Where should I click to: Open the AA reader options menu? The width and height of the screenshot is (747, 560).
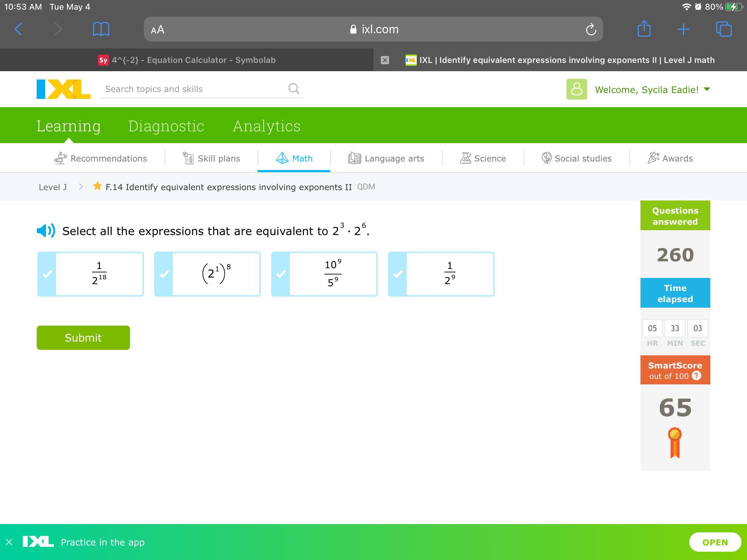pos(158,30)
